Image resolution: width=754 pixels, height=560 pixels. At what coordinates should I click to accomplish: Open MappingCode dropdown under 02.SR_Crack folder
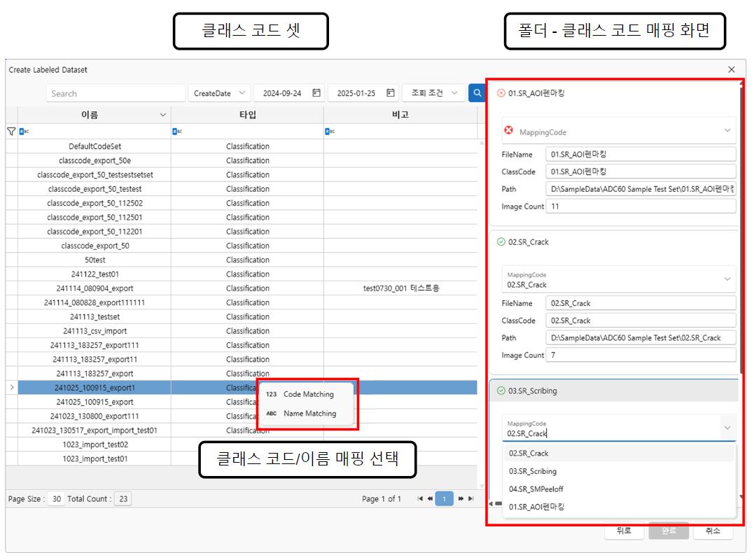tap(727, 279)
